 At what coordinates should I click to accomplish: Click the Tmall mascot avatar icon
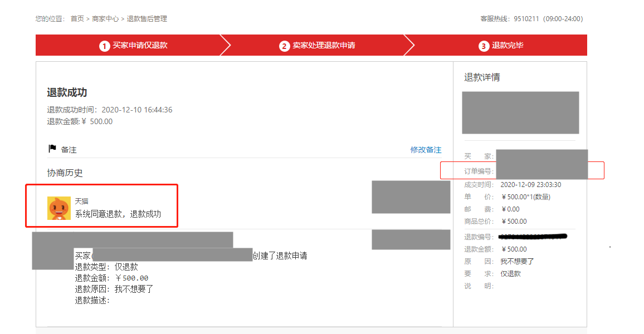58,208
